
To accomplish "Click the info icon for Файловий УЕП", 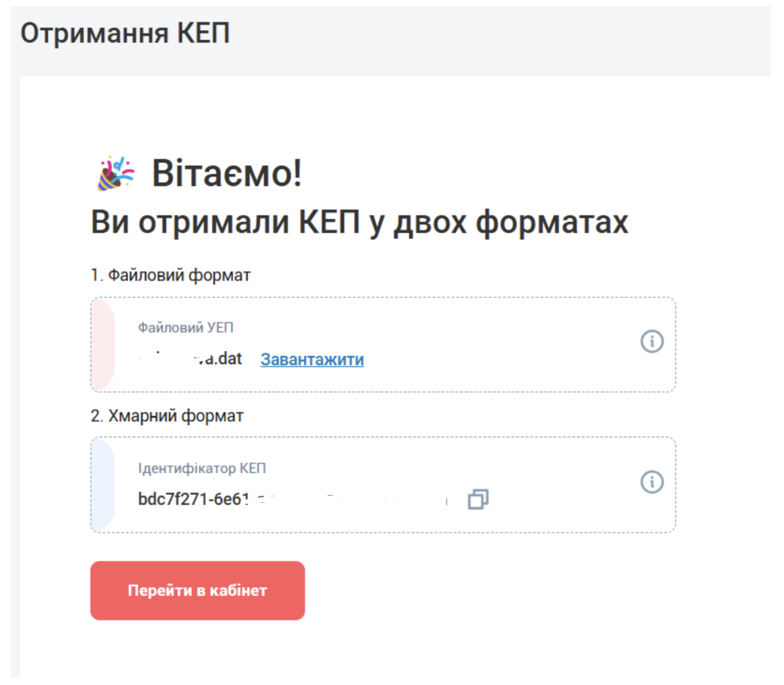I will pos(651,341).
